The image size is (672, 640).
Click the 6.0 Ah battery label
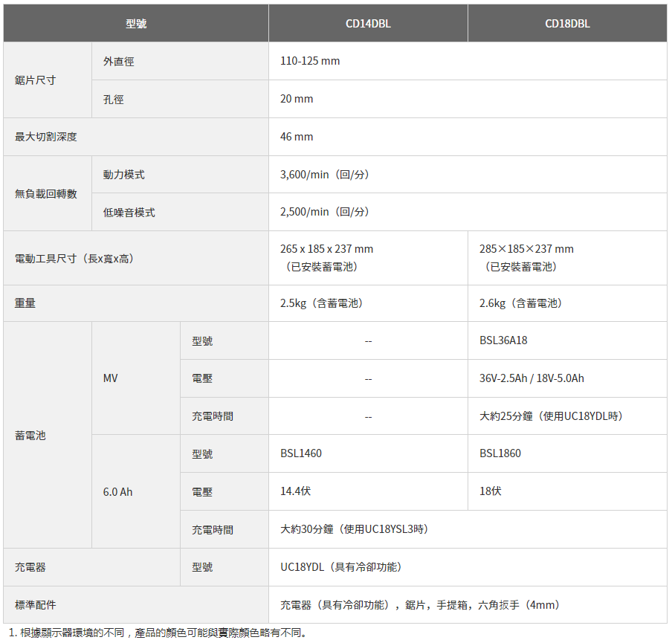point(117,491)
